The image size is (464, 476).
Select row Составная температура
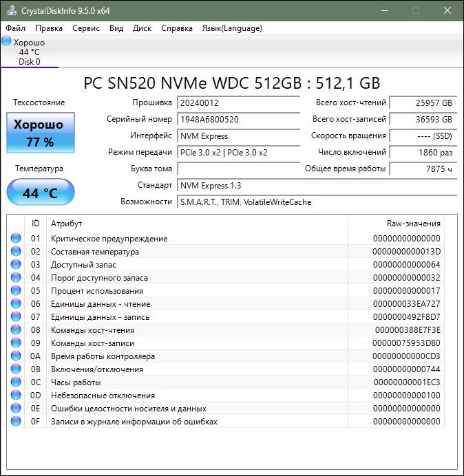click(x=226, y=251)
